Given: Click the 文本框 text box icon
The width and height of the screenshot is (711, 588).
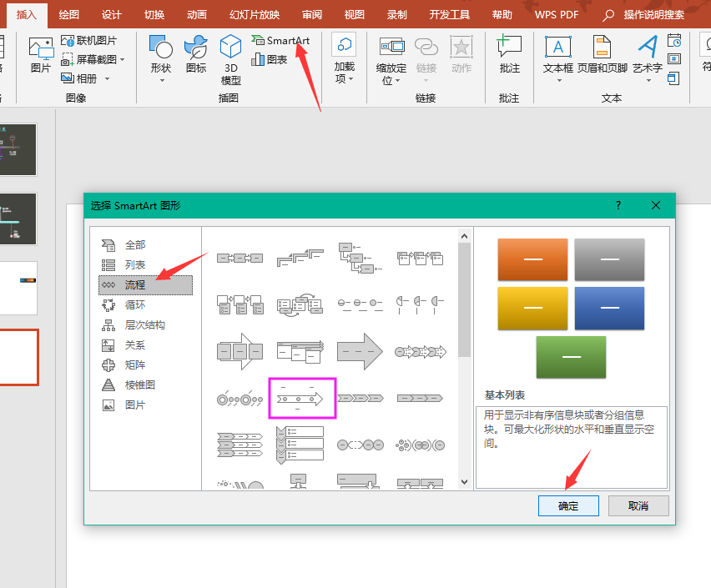Looking at the screenshot, I should (x=557, y=47).
